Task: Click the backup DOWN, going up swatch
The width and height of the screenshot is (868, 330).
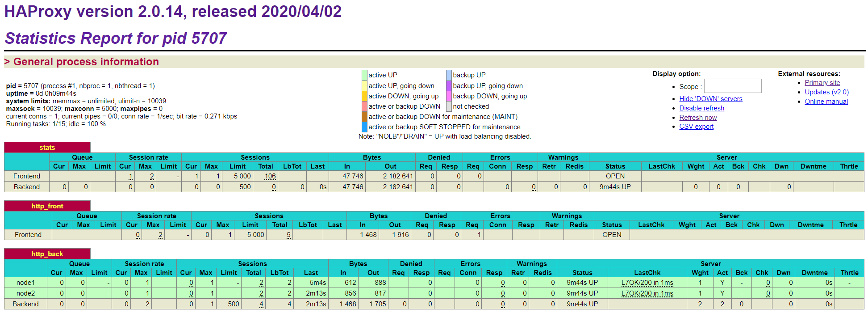Action: (449, 96)
